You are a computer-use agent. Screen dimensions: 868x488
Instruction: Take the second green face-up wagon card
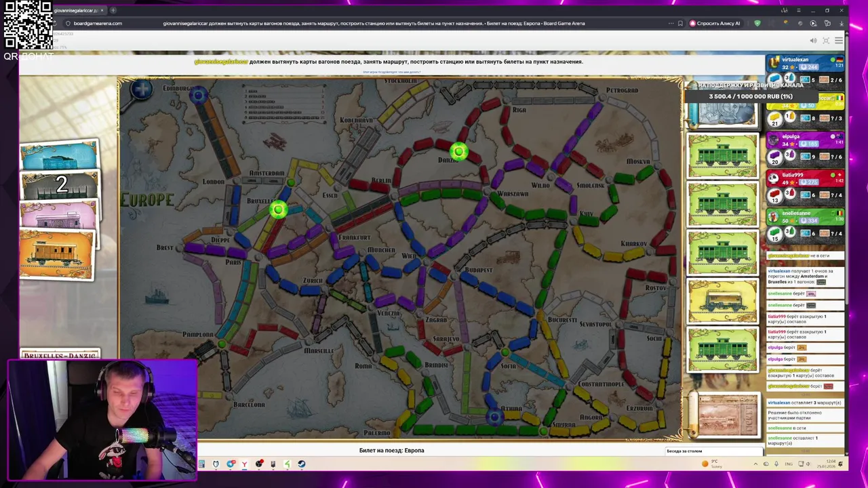(x=722, y=204)
